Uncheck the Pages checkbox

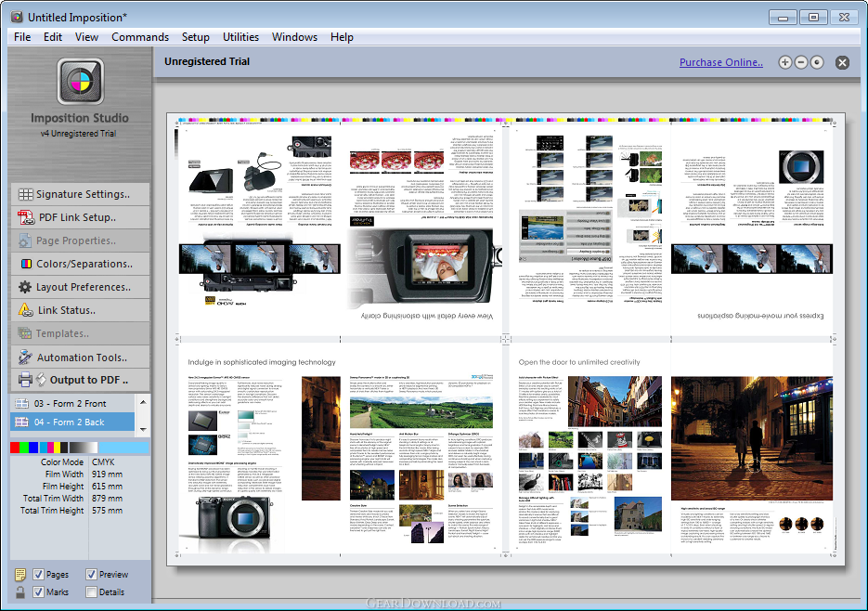click(x=38, y=575)
